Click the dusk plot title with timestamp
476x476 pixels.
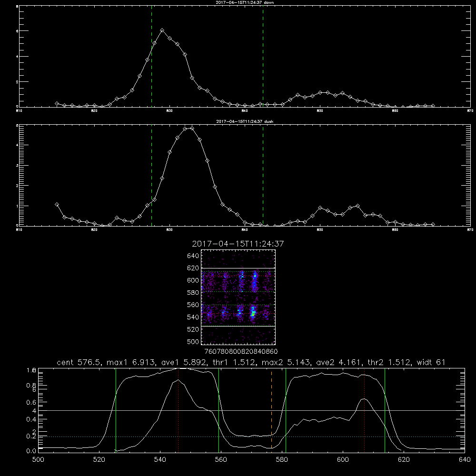pyautogui.click(x=245, y=121)
